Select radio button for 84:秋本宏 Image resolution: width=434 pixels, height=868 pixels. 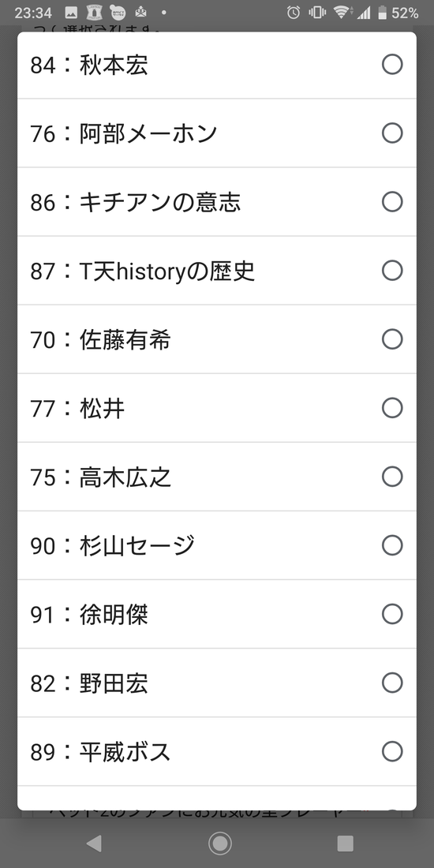tap(392, 65)
